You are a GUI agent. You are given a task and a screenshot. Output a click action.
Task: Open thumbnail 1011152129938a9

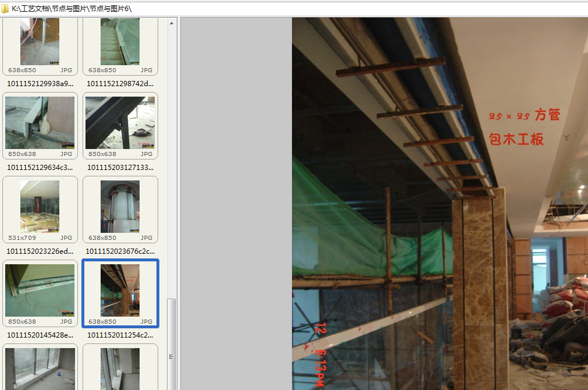coord(40,42)
